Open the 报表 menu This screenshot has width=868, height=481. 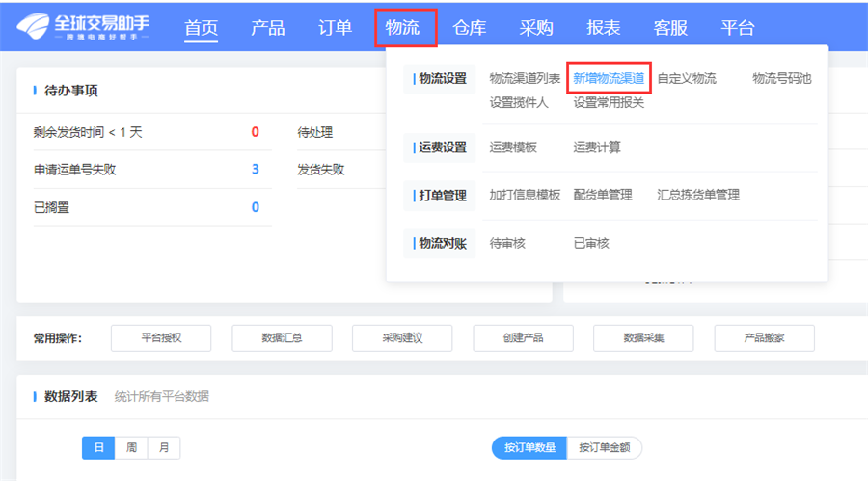pos(604,27)
